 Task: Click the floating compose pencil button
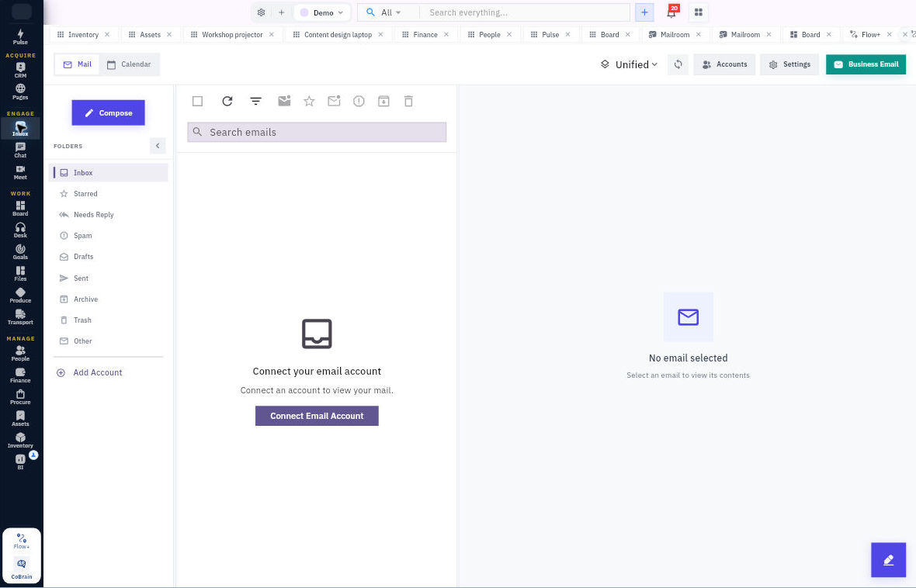coord(888,560)
